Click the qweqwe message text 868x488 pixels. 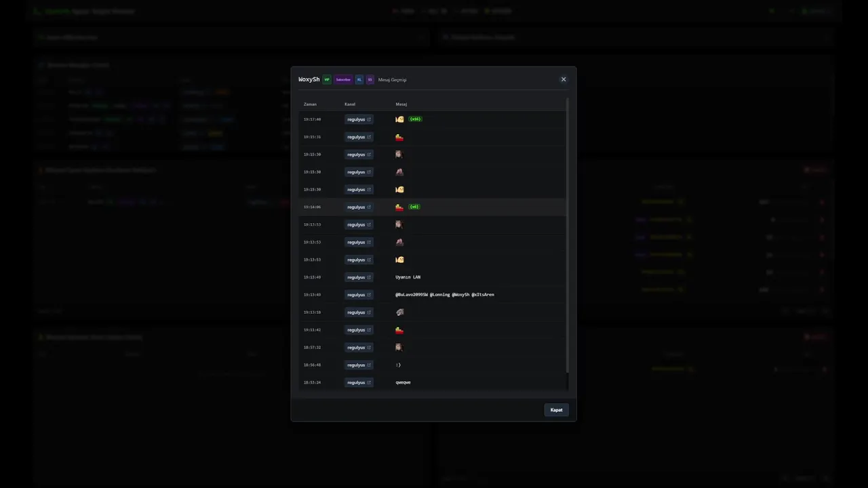[x=403, y=382]
